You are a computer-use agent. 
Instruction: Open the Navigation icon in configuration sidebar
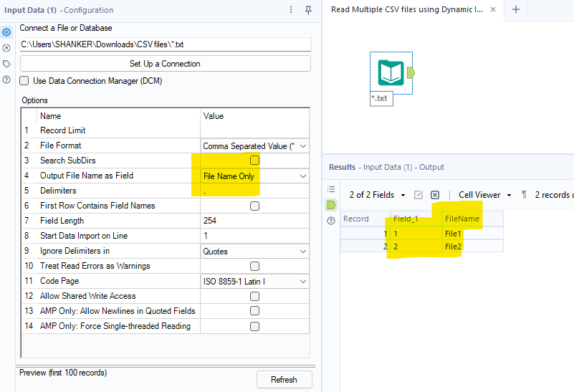pos(6,48)
